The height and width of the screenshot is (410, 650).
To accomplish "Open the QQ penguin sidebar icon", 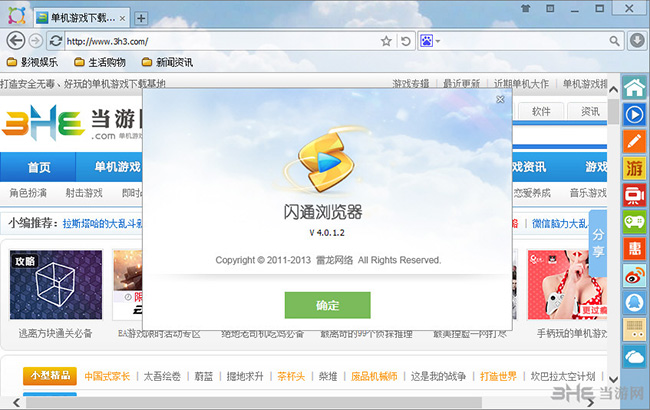I will pos(635,303).
